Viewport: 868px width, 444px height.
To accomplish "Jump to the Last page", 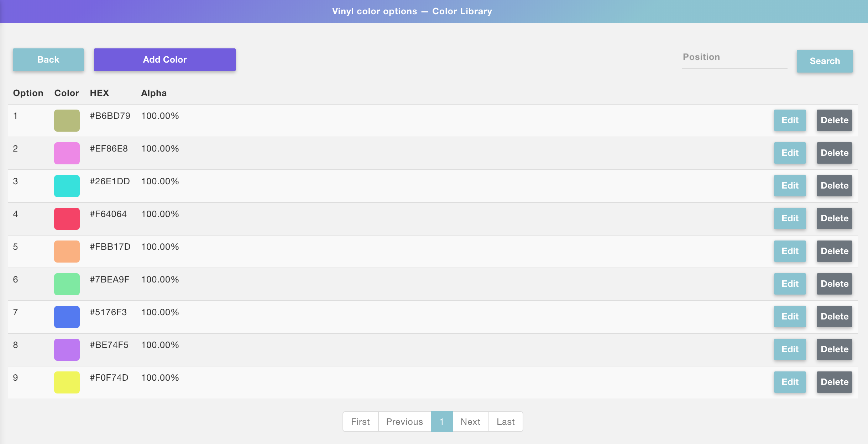I will (x=506, y=422).
